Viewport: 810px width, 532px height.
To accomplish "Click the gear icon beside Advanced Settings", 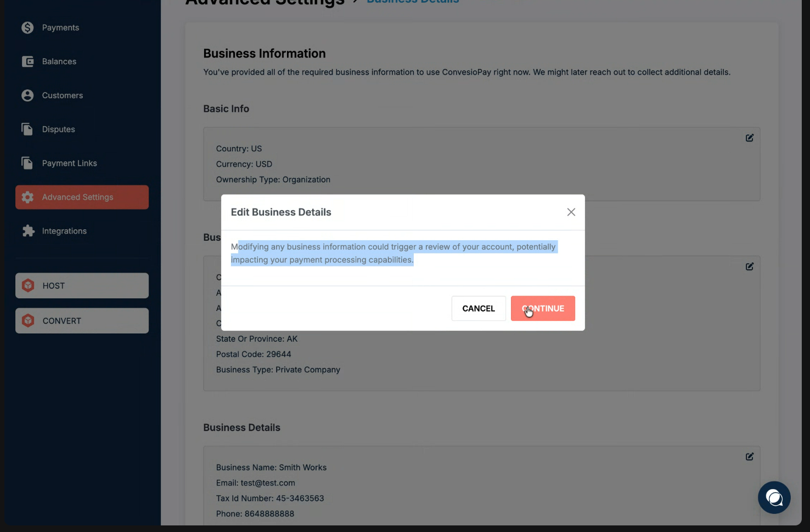I will coord(28,197).
